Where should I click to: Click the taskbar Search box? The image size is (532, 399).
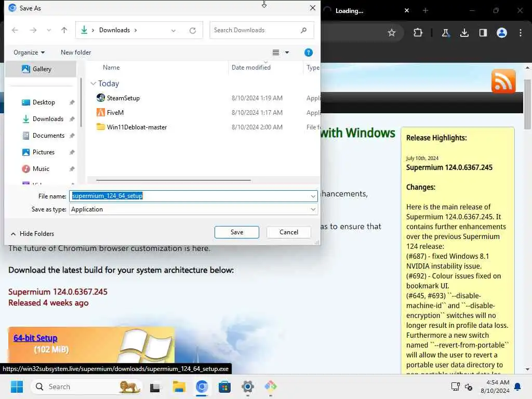(87, 387)
